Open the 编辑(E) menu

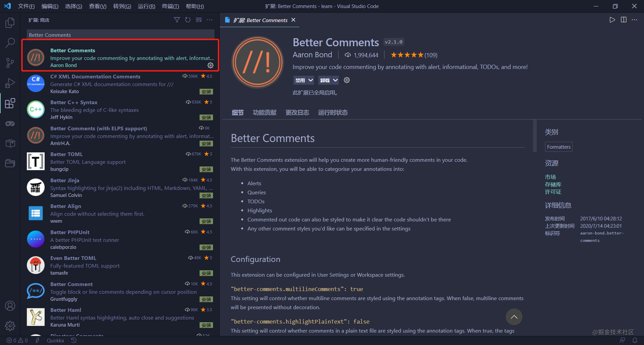tap(50, 6)
